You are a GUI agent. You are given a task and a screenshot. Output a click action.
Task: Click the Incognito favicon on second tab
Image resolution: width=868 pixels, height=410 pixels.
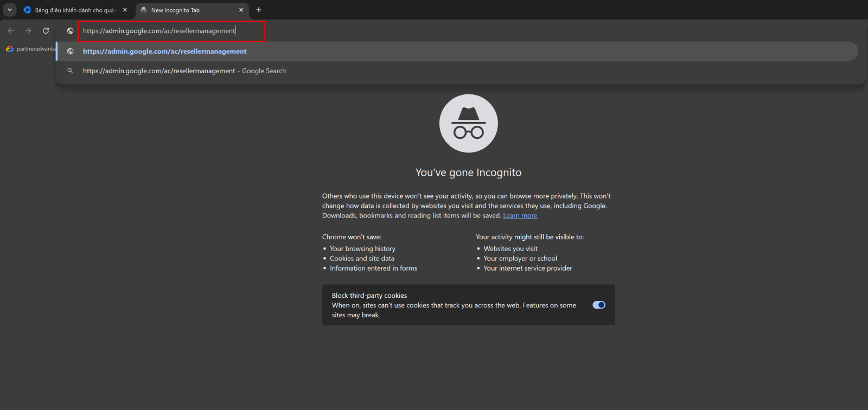pos(144,10)
